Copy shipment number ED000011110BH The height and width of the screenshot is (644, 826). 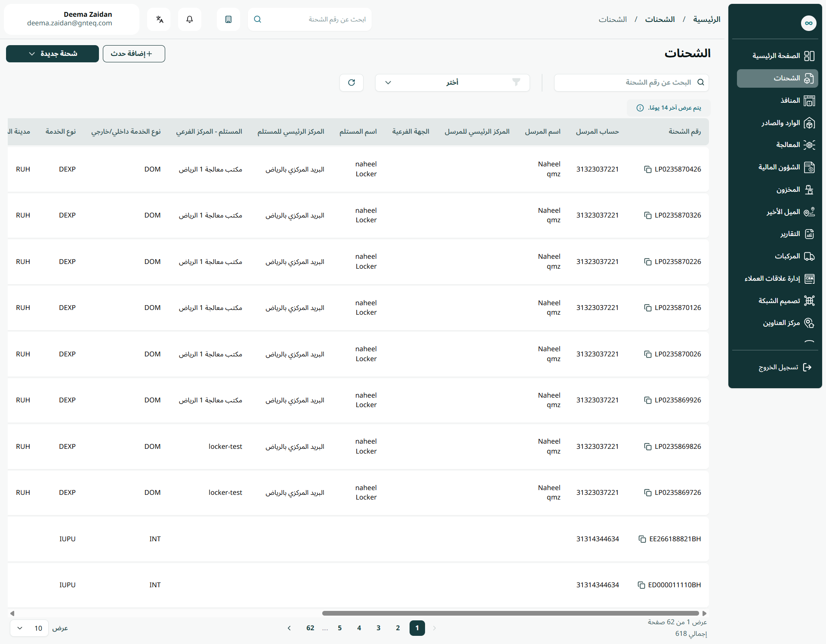[641, 585]
